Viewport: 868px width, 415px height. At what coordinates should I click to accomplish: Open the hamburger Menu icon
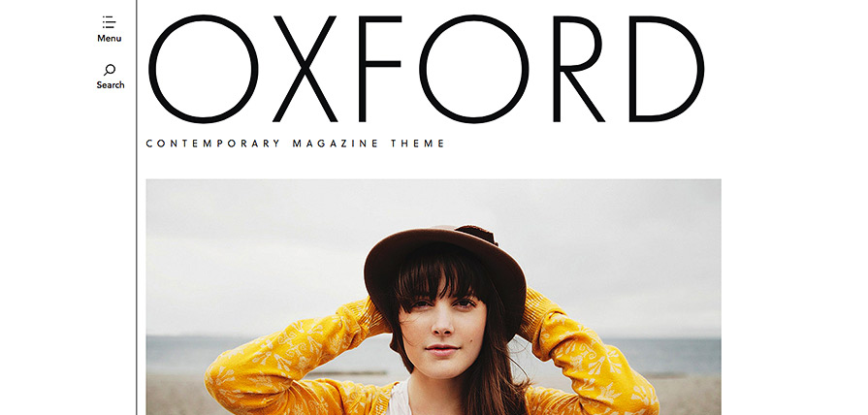(109, 22)
